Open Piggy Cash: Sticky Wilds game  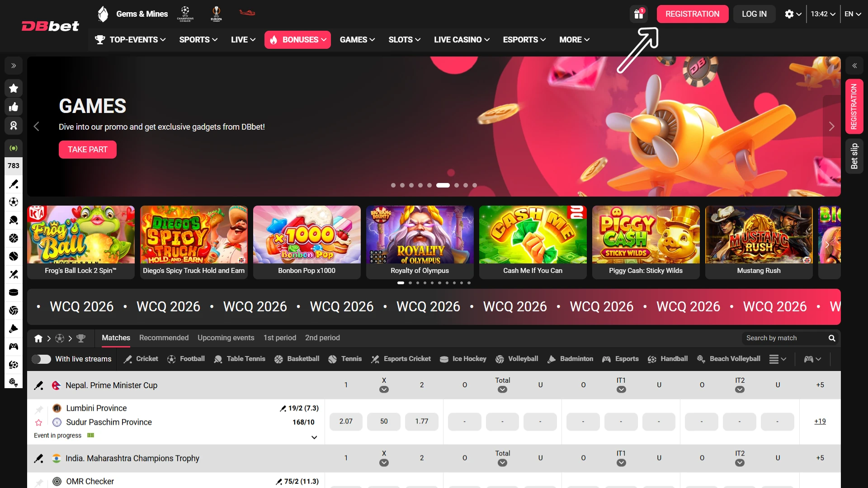[x=646, y=242]
